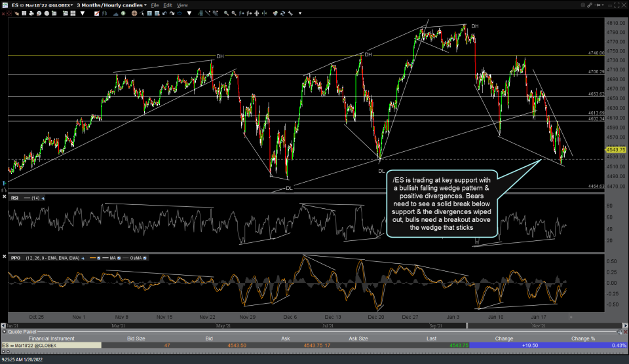The width and height of the screenshot is (629, 364).
Task: Click the link chain icon in title bar
Action: point(590,5)
